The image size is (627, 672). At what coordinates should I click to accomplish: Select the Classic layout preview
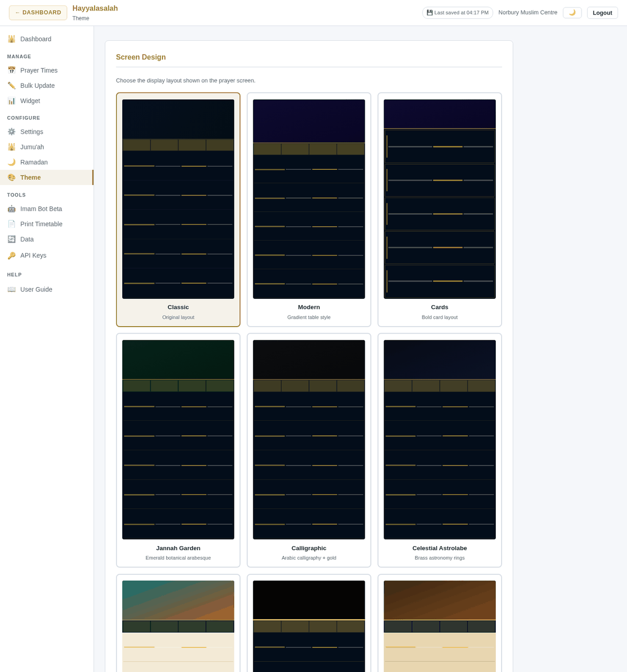[178, 199]
